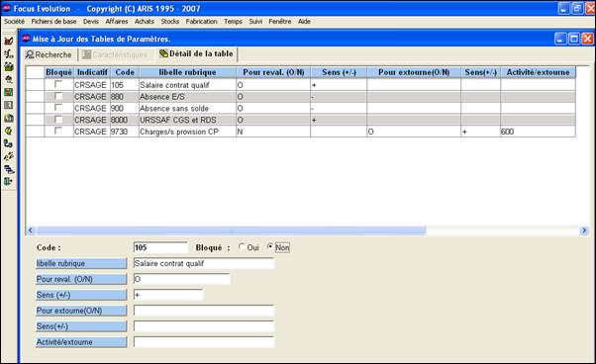The image size is (596, 364).
Task: Select the Non radio button for Bloqué
Action: [270, 247]
